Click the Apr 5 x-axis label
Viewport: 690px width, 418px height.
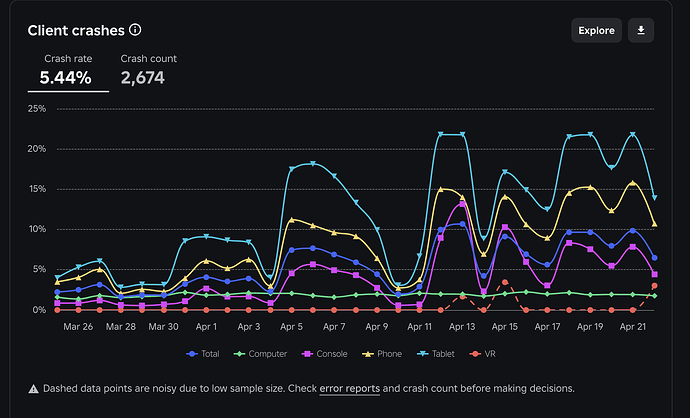pos(291,327)
